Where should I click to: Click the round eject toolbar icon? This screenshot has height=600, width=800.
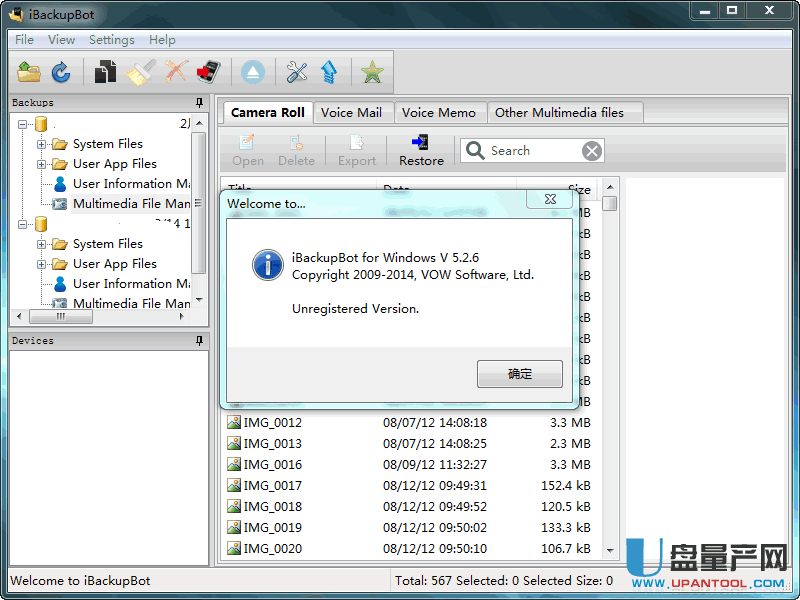click(252, 72)
